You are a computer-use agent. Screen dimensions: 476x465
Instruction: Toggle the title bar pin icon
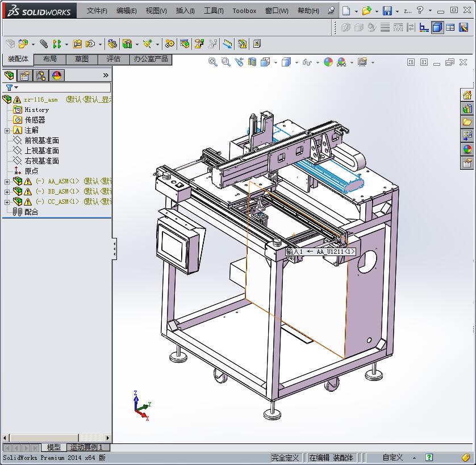coord(331,11)
